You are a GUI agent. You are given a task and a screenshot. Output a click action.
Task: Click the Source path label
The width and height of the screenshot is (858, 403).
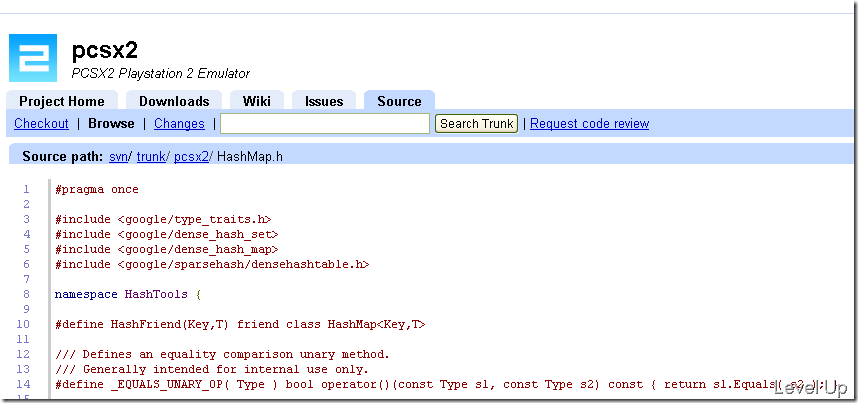tap(62, 157)
